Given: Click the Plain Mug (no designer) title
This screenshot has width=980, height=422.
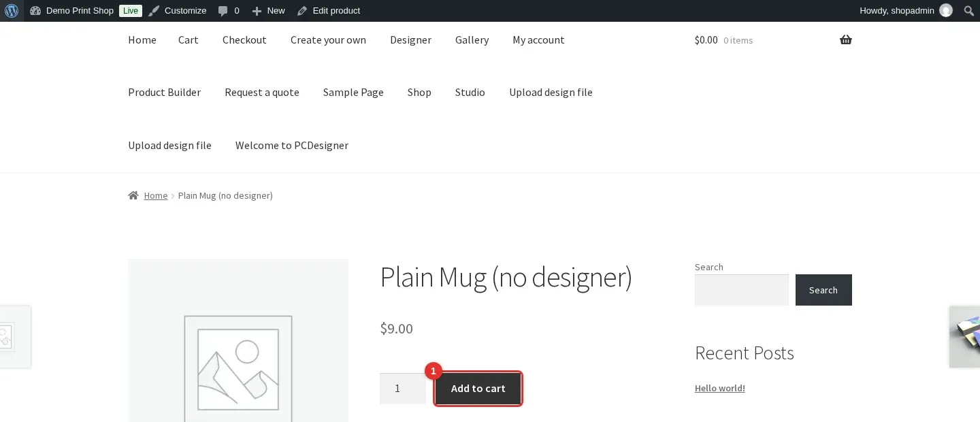Looking at the screenshot, I should pos(506,278).
